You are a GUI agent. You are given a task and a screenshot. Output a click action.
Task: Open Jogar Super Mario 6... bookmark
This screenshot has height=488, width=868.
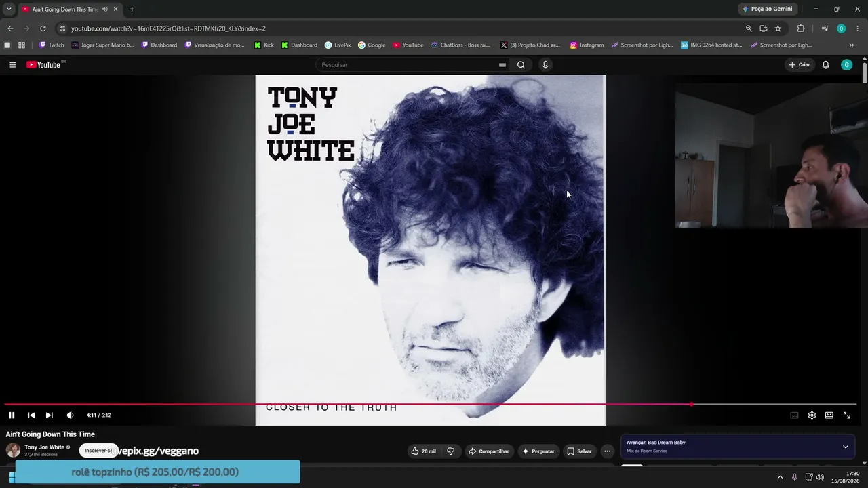(x=102, y=45)
